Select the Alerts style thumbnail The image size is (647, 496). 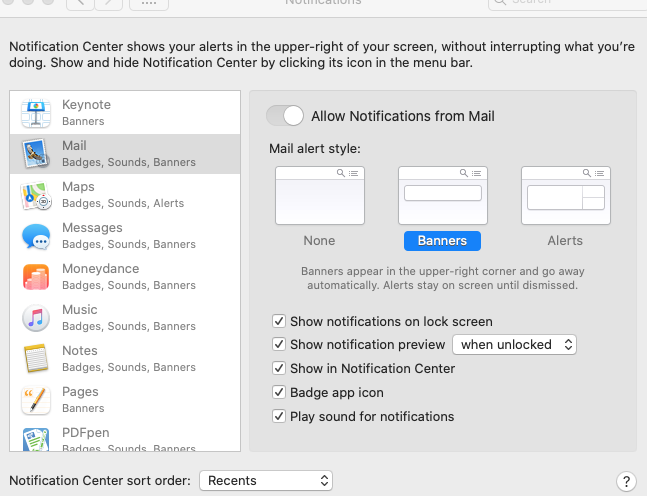[566, 196]
